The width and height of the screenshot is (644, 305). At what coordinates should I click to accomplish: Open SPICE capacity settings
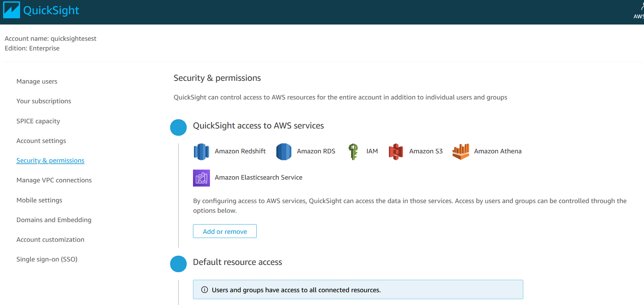(38, 121)
